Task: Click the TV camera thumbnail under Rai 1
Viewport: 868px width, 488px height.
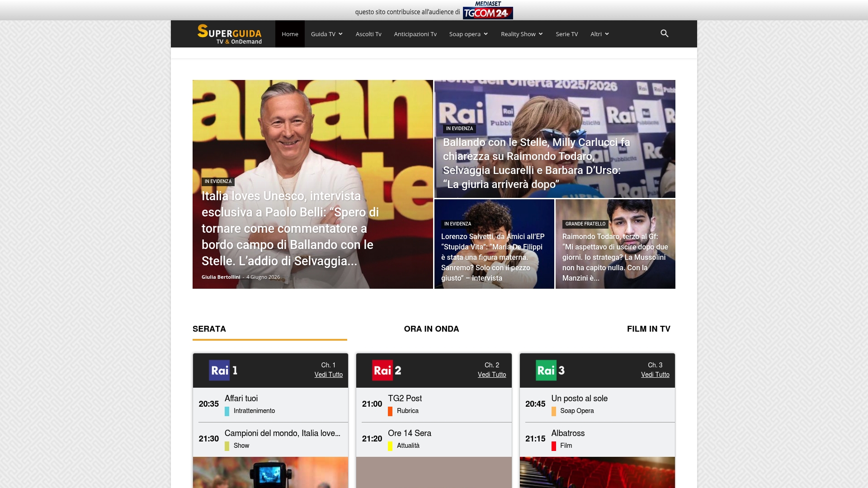Action: 270,472
